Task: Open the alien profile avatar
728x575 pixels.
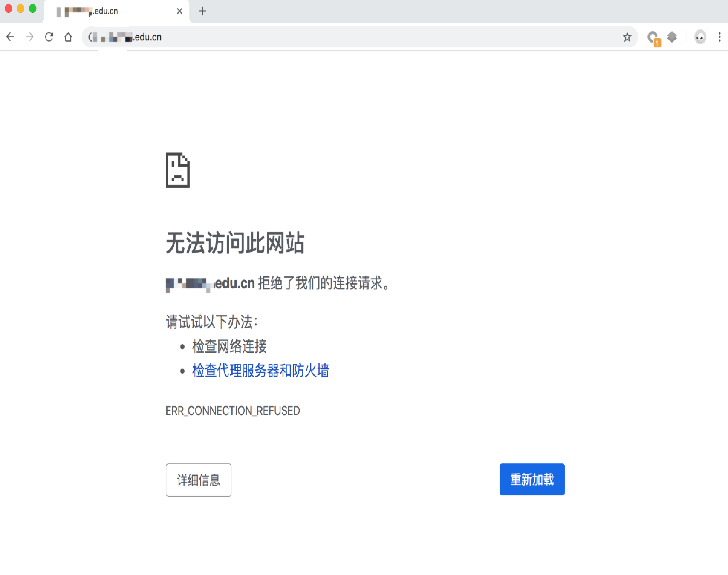Action: (699, 37)
